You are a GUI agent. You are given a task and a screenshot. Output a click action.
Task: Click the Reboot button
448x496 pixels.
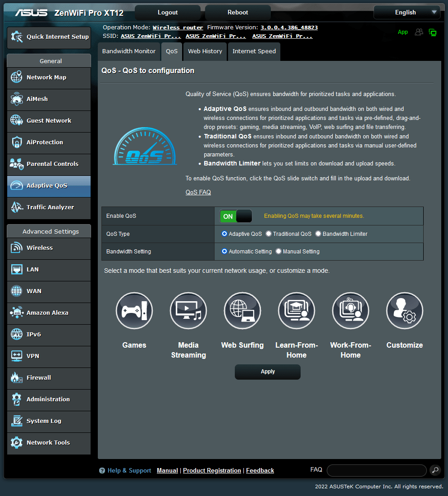point(238,12)
